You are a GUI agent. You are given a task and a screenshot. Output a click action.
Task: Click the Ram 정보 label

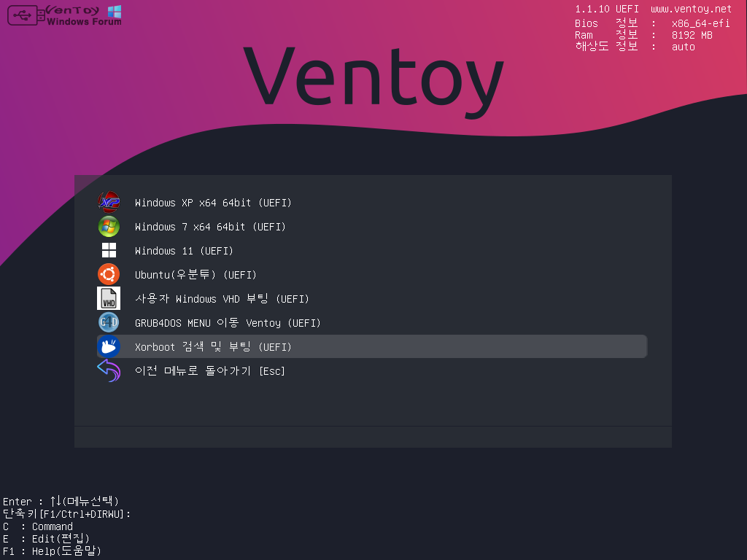coord(606,35)
